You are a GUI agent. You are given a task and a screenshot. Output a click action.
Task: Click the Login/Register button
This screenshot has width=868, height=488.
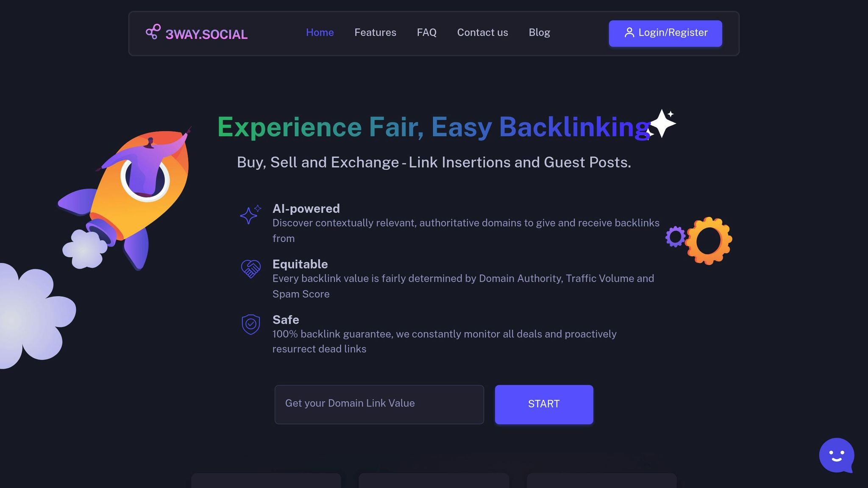pos(665,33)
